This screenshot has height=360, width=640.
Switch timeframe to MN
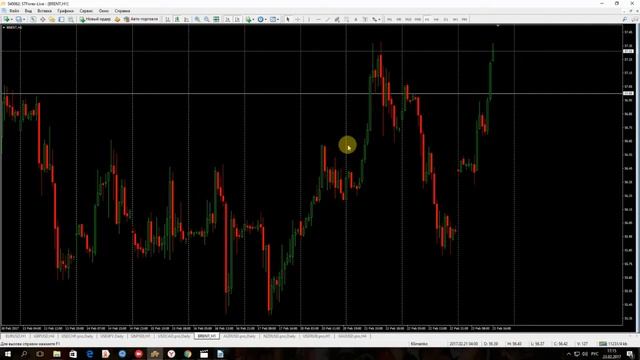tap(464, 19)
